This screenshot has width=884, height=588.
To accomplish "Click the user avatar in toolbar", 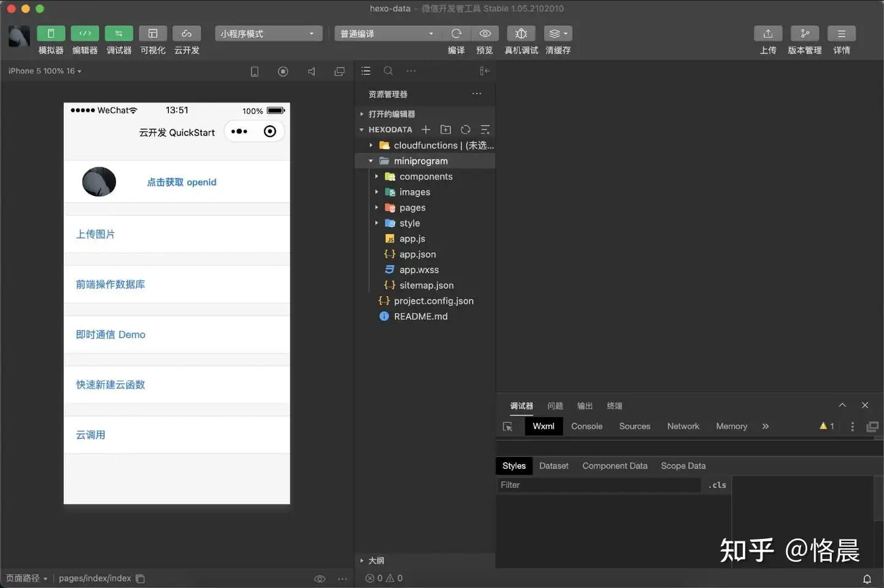I will 19,37.
